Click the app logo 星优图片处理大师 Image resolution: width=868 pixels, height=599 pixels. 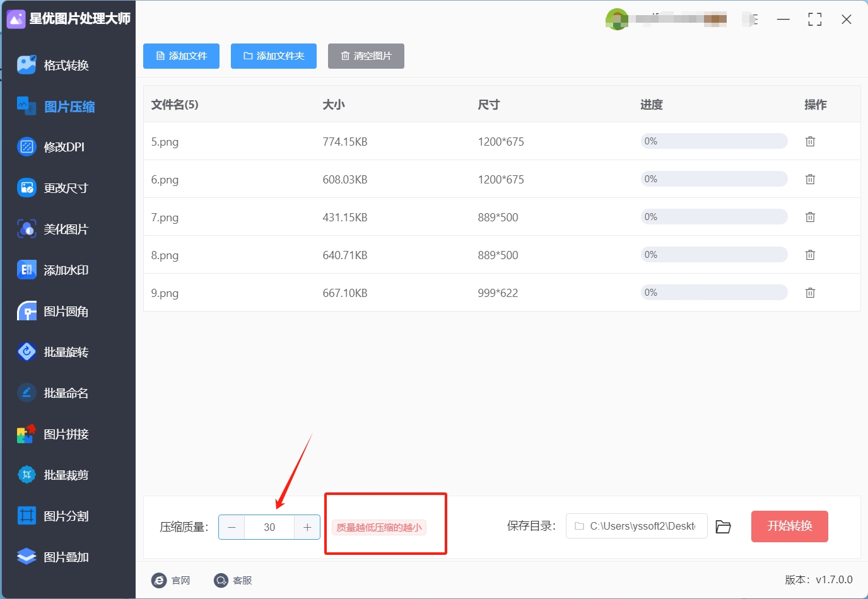point(16,19)
